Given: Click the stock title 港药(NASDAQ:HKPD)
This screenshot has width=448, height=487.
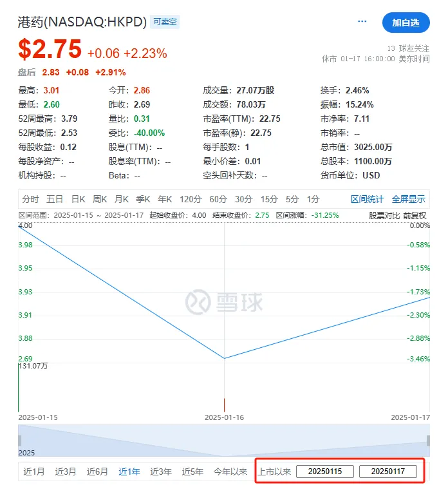Looking at the screenshot, I should [x=82, y=22].
